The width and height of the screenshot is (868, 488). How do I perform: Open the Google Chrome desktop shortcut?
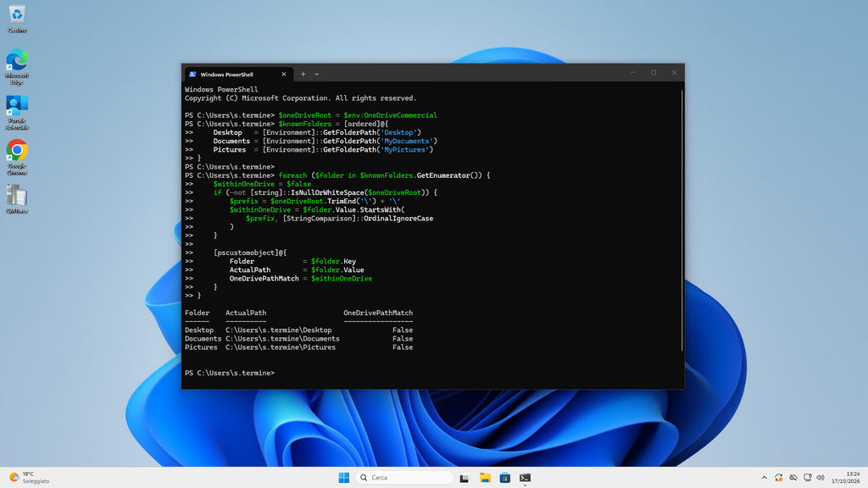tap(17, 158)
